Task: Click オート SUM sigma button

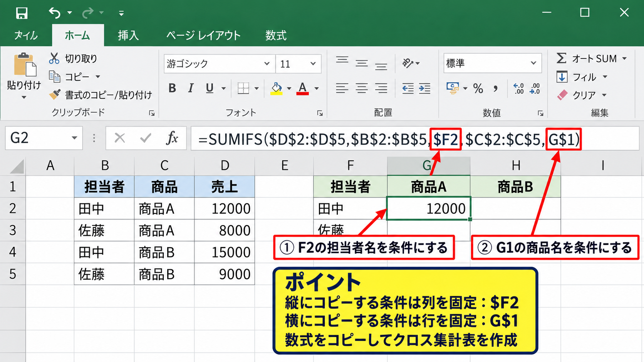Action: point(587,58)
